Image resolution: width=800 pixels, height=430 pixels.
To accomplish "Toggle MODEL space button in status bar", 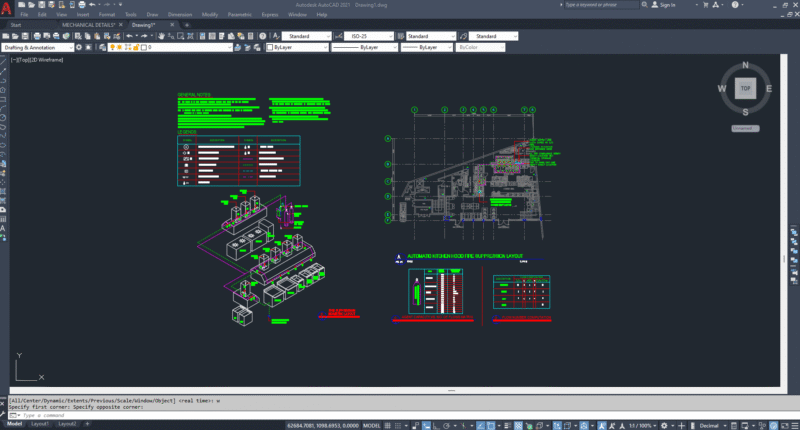I will click(x=371, y=425).
